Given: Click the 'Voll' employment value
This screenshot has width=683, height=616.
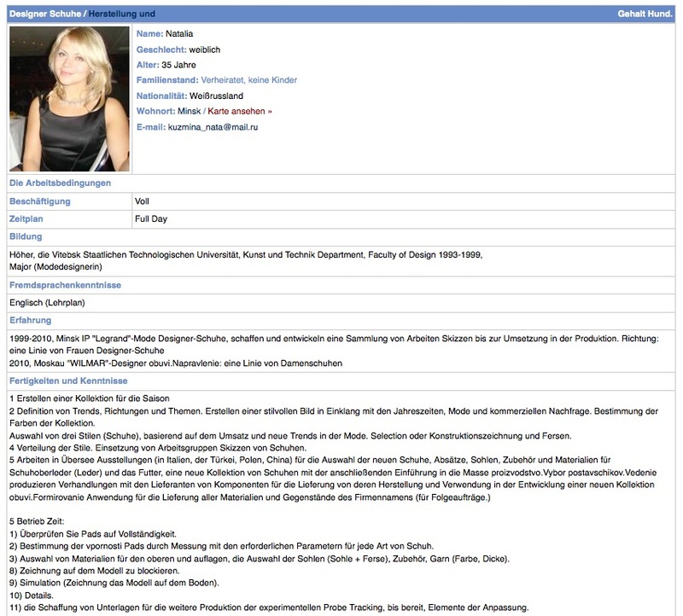Looking at the screenshot, I should [x=142, y=201].
